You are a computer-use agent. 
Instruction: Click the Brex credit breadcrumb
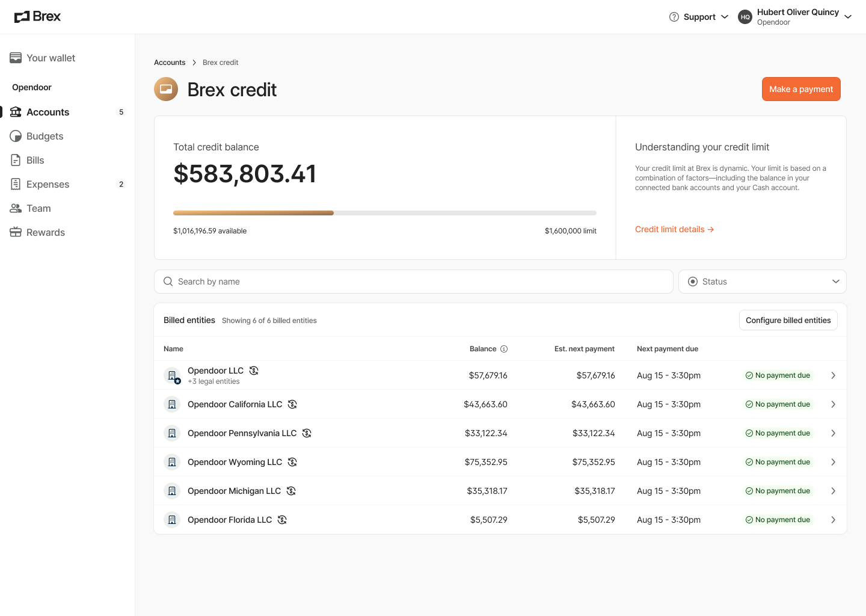point(220,63)
